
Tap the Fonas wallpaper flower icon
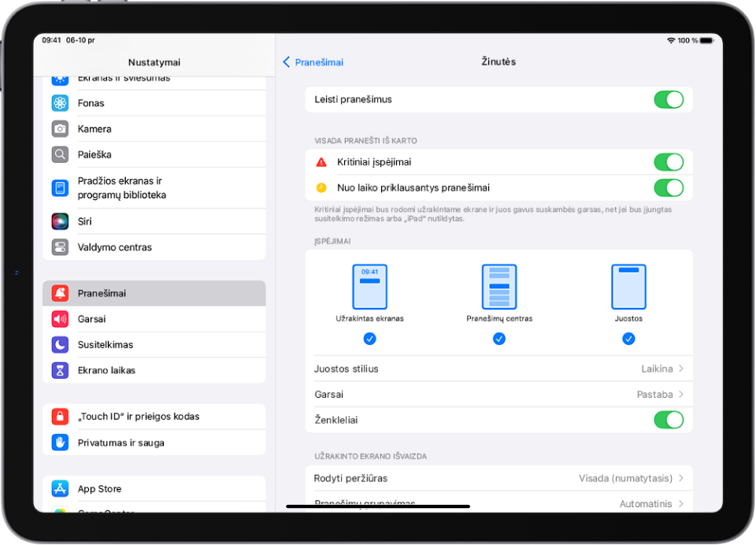click(x=60, y=102)
